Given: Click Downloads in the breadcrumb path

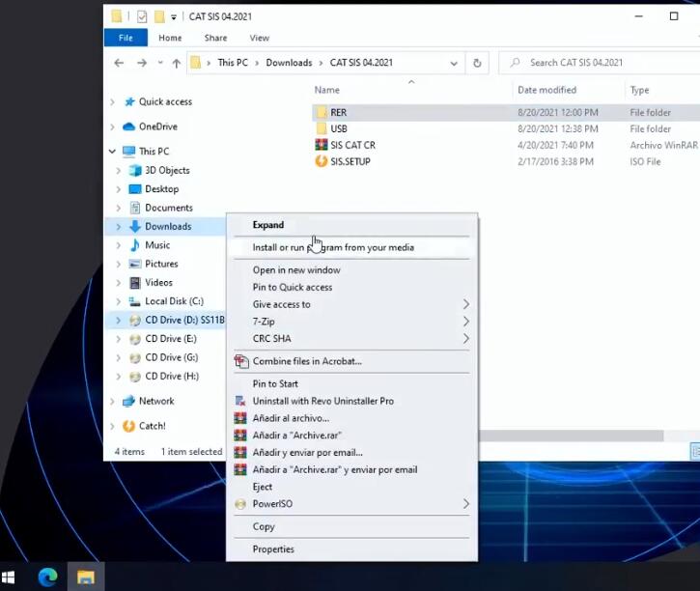Looking at the screenshot, I should pos(289,63).
